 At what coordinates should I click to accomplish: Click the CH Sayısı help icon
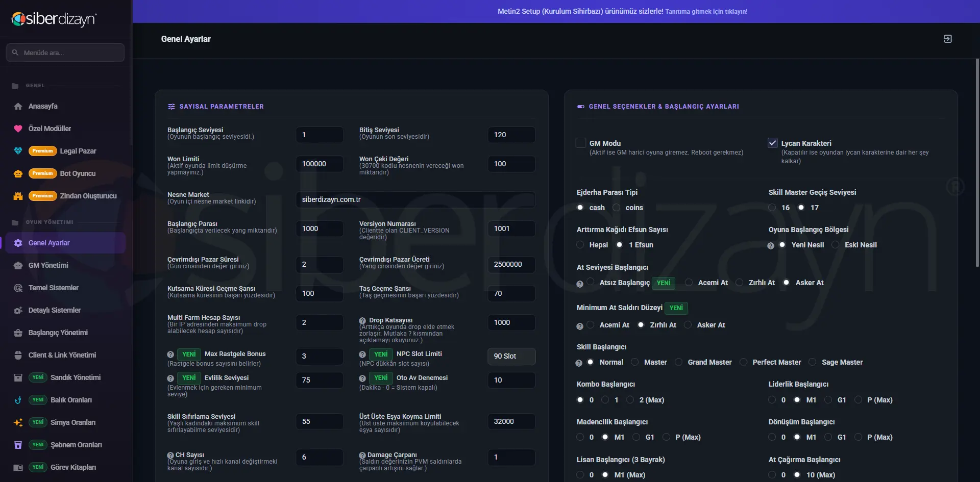(x=170, y=455)
